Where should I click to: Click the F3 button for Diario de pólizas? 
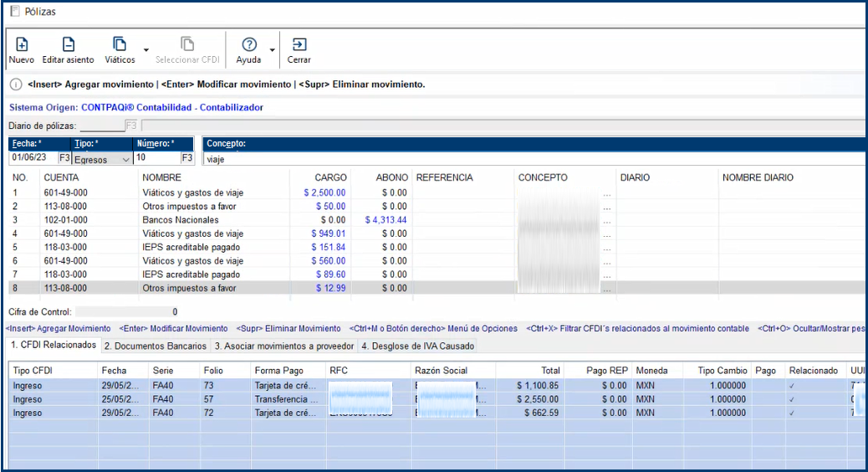coord(130,126)
